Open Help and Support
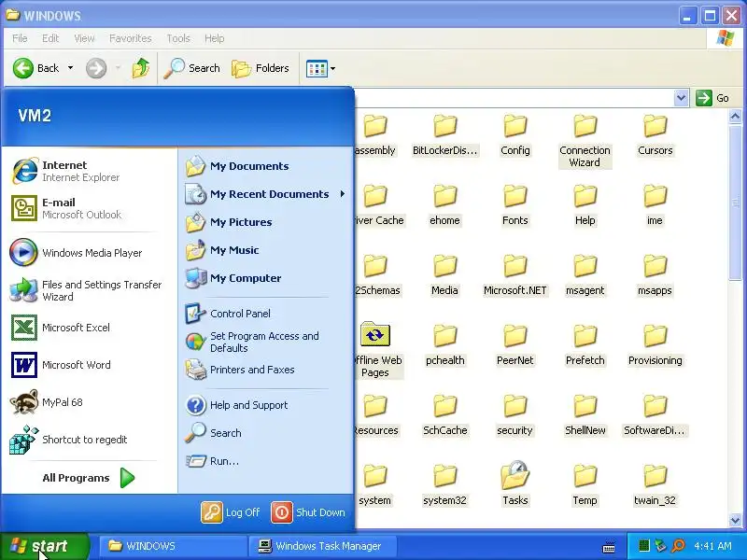The width and height of the screenshot is (747, 560). pyautogui.click(x=237, y=405)
